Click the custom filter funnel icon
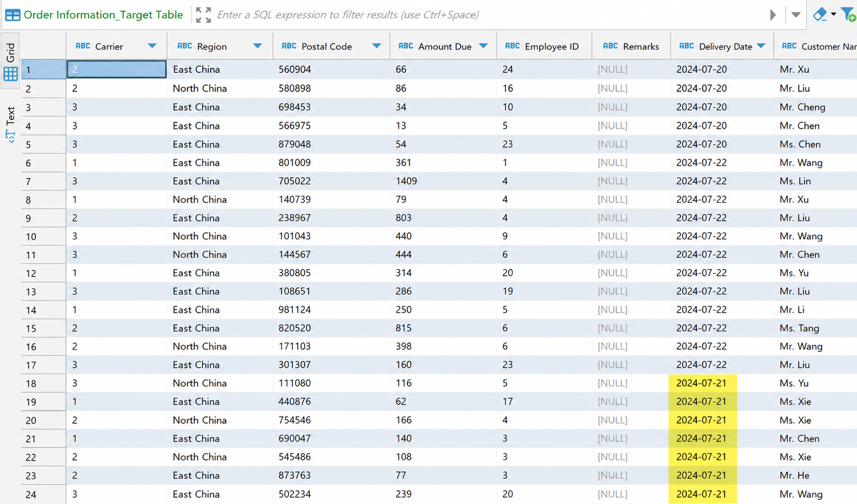 coord(849,14)
